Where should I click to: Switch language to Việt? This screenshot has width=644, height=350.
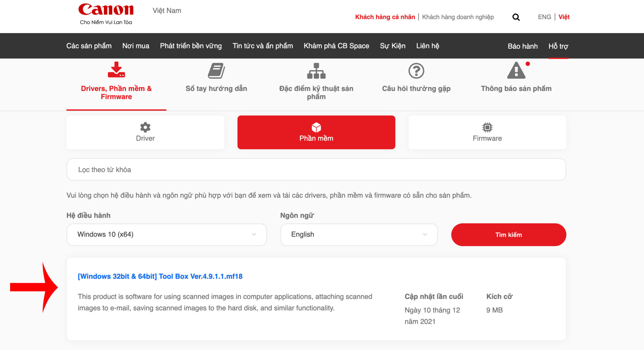pos(564,17)
